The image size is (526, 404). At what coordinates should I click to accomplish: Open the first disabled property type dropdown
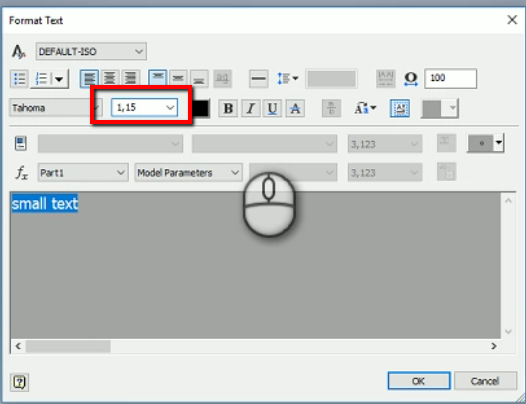pyautogui.click(x=110, y=144)
